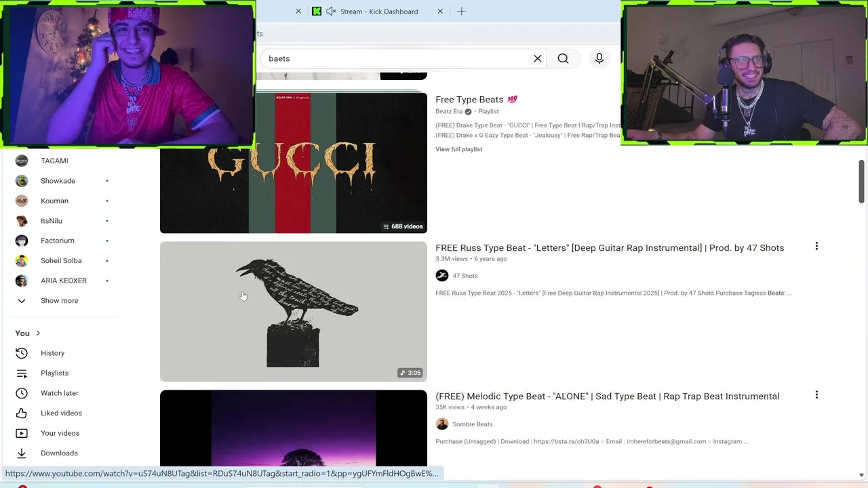Click scrollbar down arrow at bottom
This screenshot has width=868, height=488.
[861, 475]
